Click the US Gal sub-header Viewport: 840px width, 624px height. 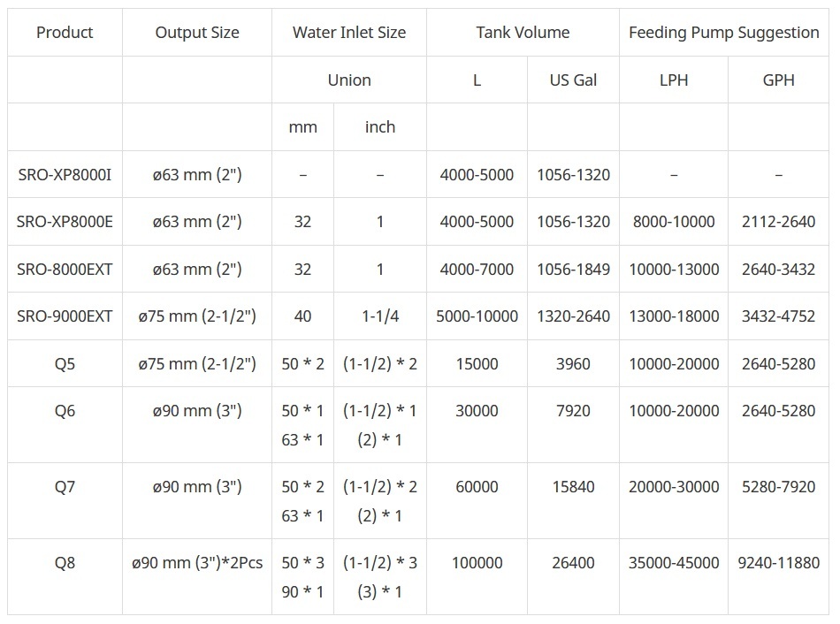[573, 80]
